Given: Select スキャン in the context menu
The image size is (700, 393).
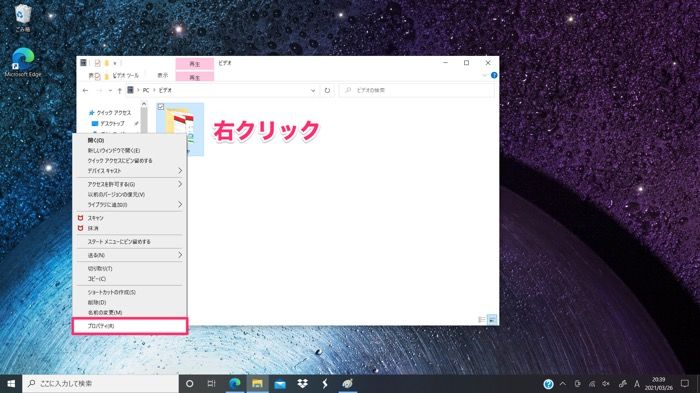Looking at the screenshot, I should tap(129, 218).
